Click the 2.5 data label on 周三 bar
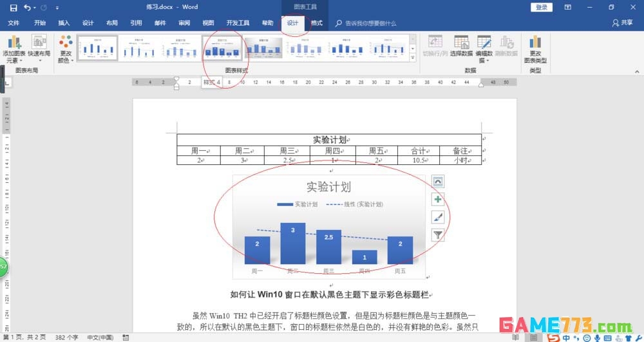 point(328,237)
